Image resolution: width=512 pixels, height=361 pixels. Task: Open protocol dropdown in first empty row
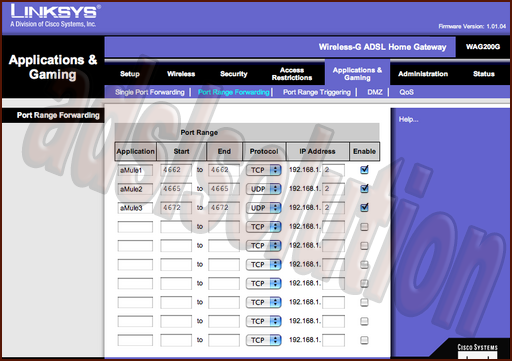point(264,227)
